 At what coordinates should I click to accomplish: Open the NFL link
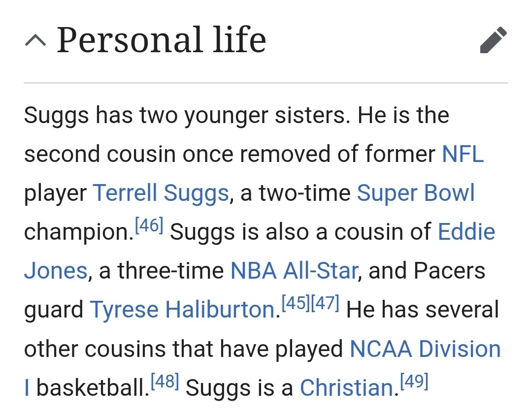coord(463,154)
